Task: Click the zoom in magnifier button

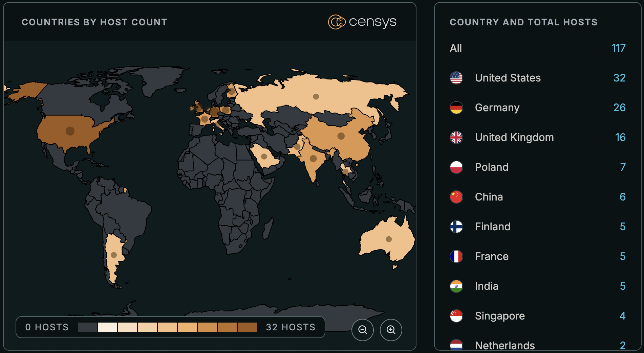Action: coord(391,330)
